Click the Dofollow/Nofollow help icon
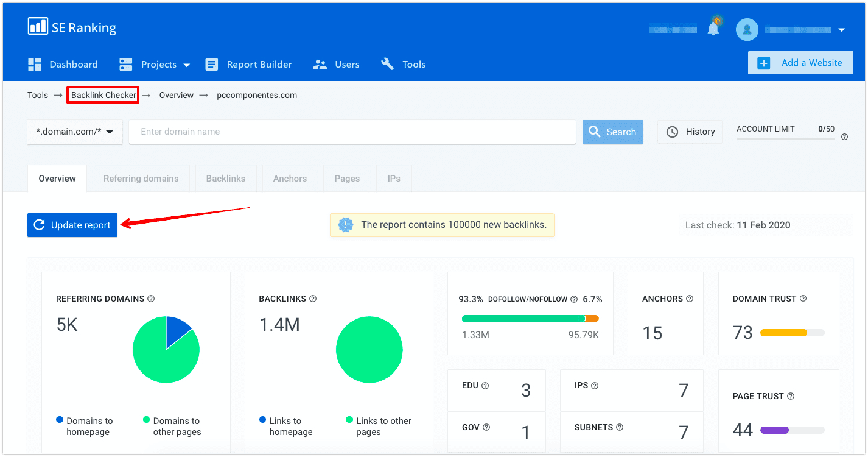The height and width of the screenshot is (457, 868). coord(573,299)
